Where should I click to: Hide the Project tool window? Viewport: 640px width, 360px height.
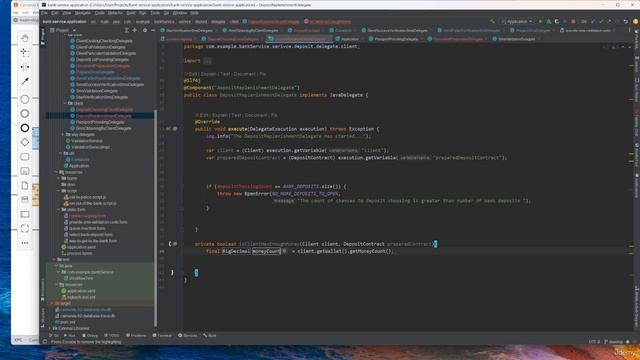153,30
